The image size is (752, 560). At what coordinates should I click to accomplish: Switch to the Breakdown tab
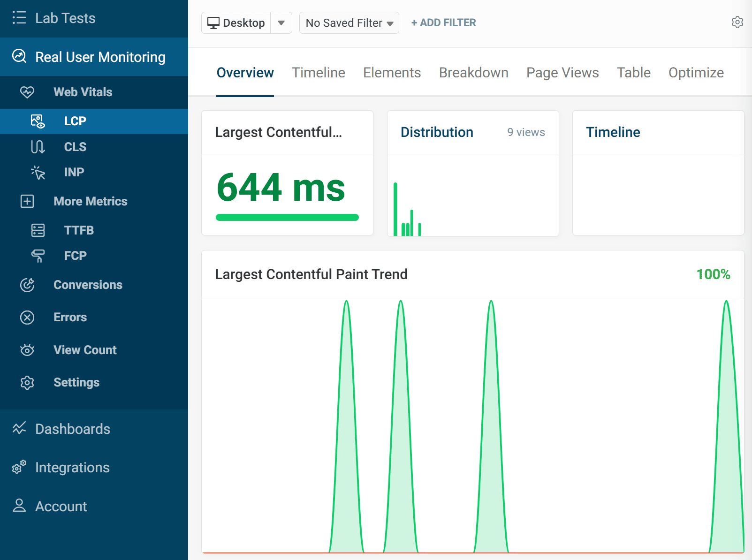pyautogui.click(x=473, y=73)
